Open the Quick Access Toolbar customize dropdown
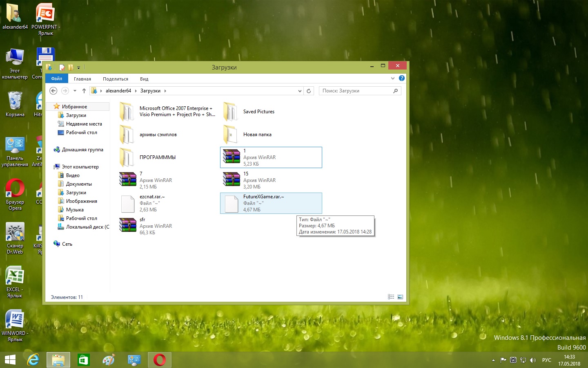588x368 pixels. pos(79,67)
